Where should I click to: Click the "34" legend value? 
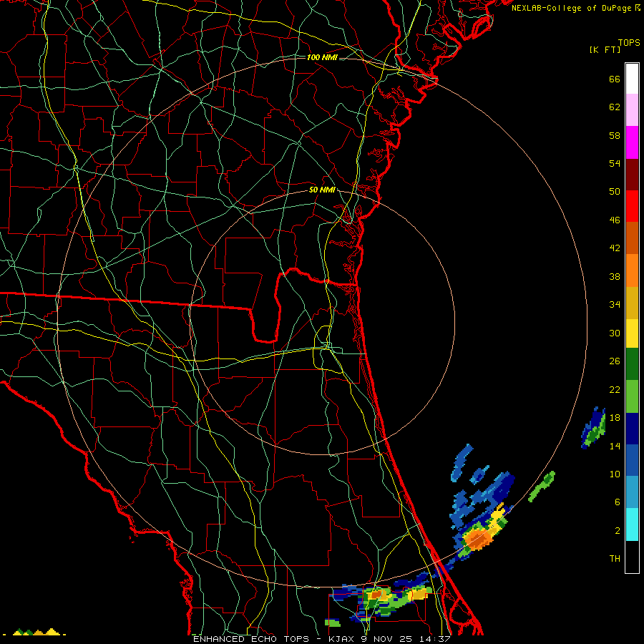coord(615,304)
